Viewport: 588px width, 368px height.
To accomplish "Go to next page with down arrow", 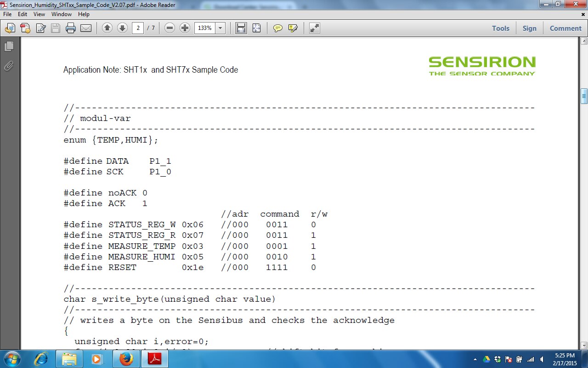I will point(122,28).
